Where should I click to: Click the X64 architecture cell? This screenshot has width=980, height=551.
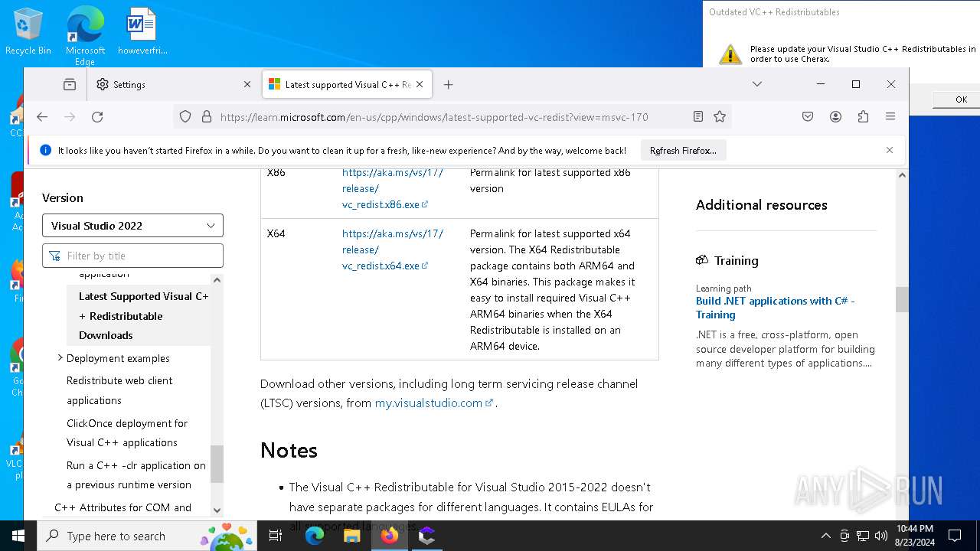coord(276,233)
